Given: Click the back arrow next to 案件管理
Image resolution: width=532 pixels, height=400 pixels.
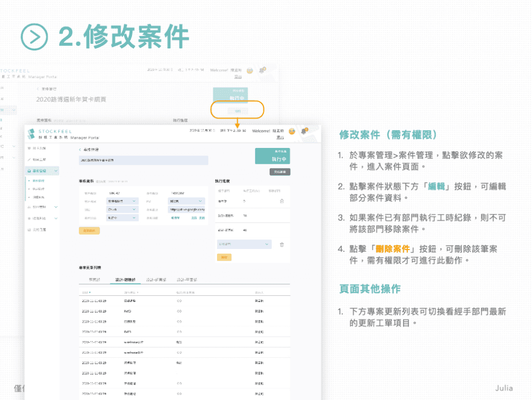Looking at the screenshot, I should tap(80, 149).
